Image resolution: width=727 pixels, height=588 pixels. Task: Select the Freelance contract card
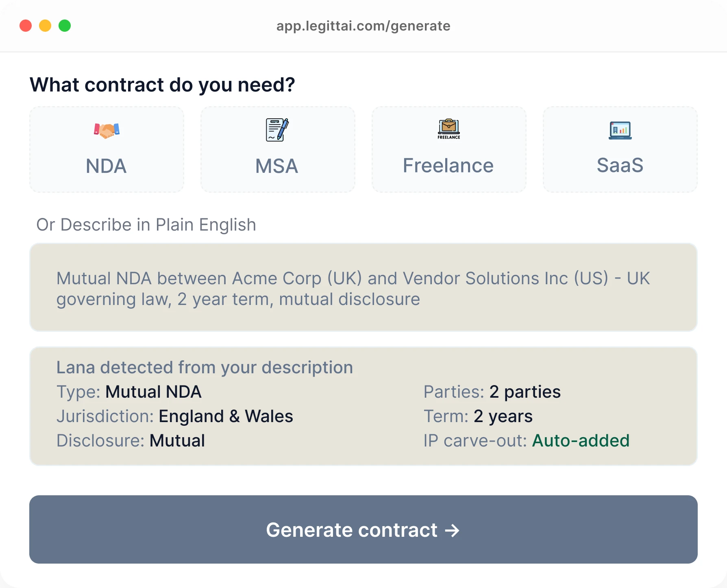tap(448, 150)
